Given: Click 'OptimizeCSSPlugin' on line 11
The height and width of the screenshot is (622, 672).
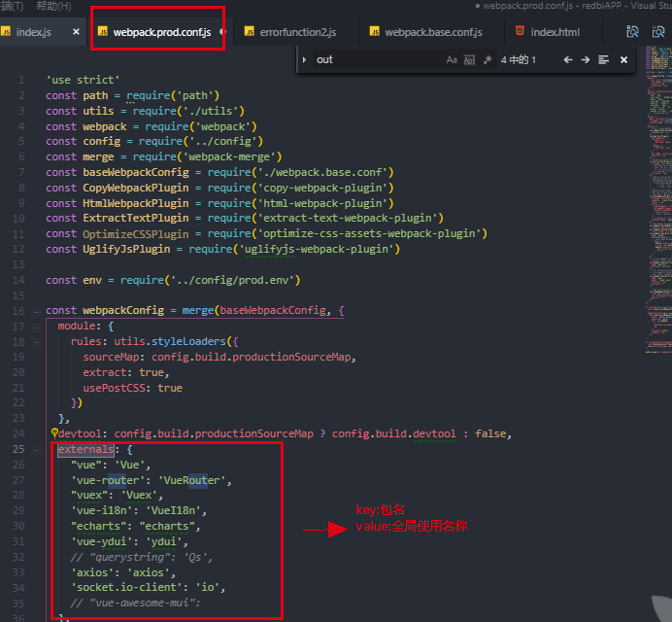Looking at the screenshot, I should [x=136, y=234].
